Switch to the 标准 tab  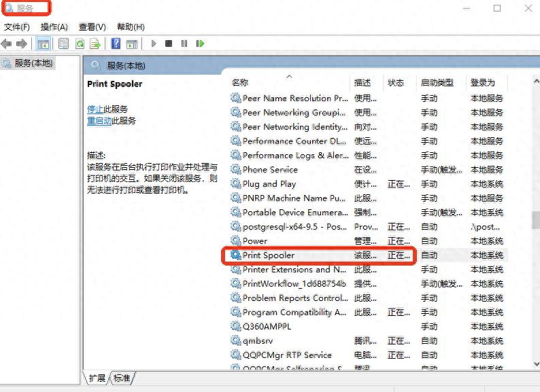click(x=122, y=378)
